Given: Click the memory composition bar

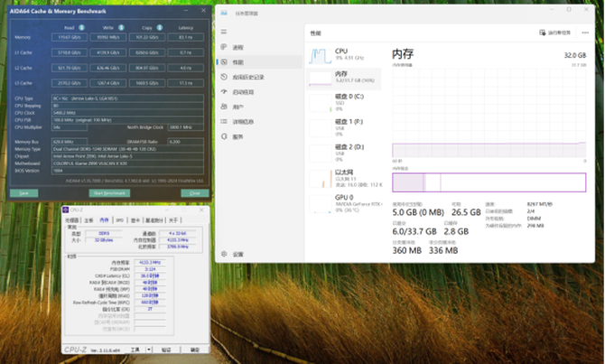Looking at the screenshot, I should (489, 182).
